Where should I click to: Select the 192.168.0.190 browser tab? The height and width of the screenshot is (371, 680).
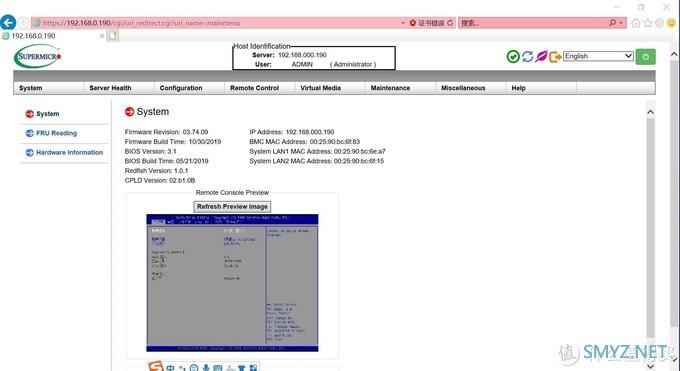(x=52, y=36)
